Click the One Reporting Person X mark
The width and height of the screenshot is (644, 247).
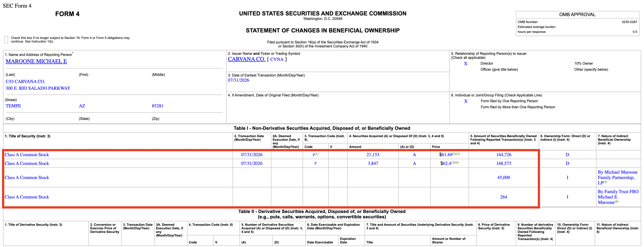pyautogui.click(x=466, y=101)
